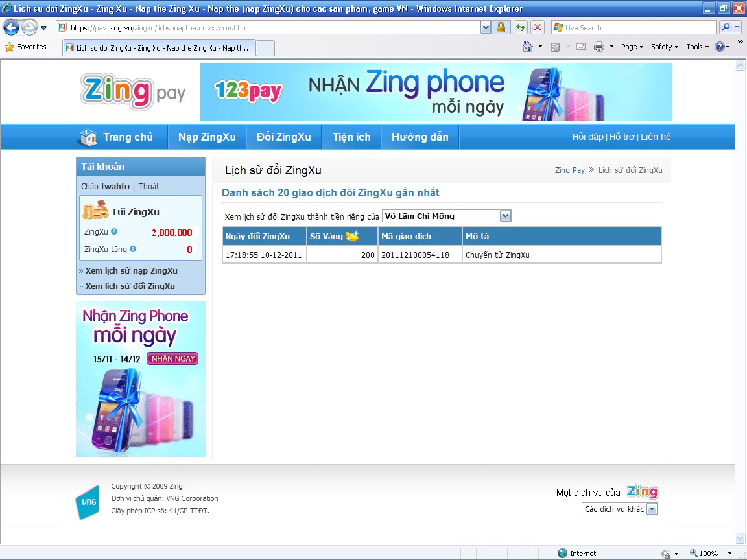Open the Hướng dẫn menu item
The image size is (747, 560).
click(420, 137)
